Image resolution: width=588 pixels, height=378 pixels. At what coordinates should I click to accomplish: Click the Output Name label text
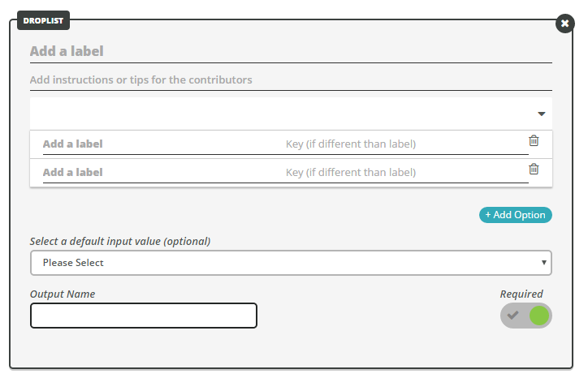[63, 294]
